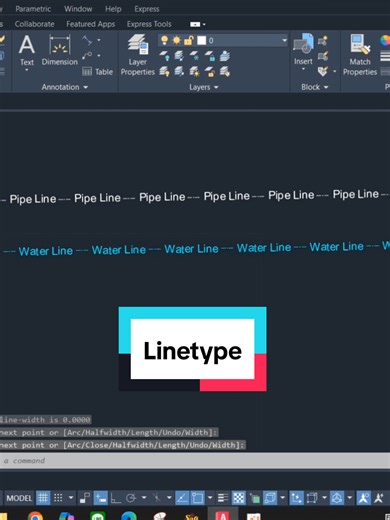Click the Block Editor icon
The height and width of the screenshot is (520, 390).
pyautogui.click(x=323, y=56)
